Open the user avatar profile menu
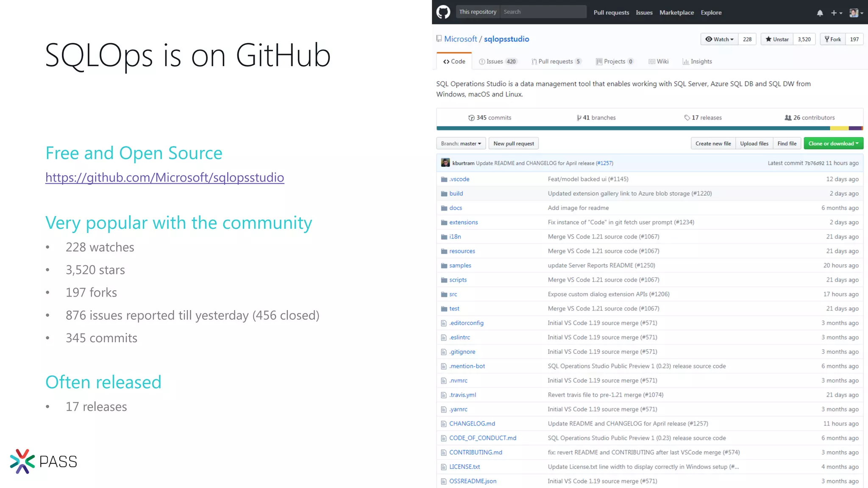This screenshot has width=868, height=488. [x=856, y=13]
